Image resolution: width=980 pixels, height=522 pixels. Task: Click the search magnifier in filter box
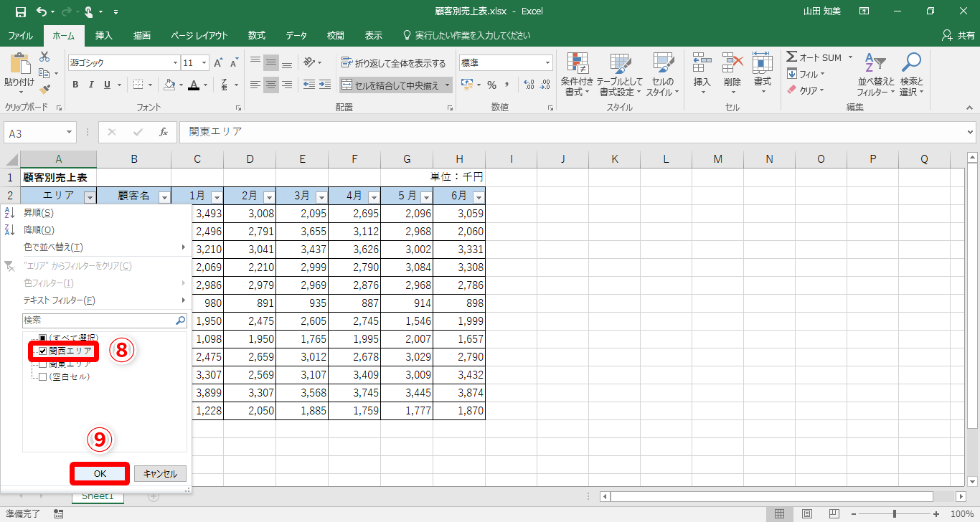click(181, 321)
